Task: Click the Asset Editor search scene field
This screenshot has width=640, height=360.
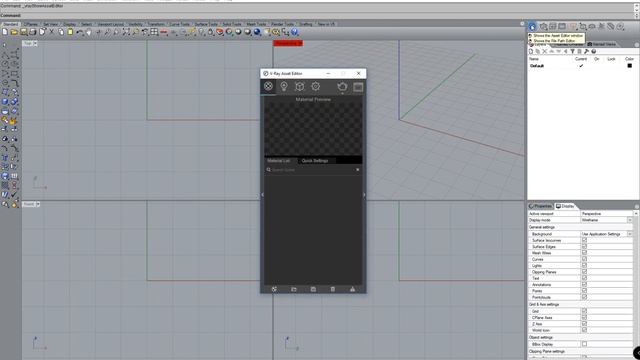Action: [x=313, y=170]
